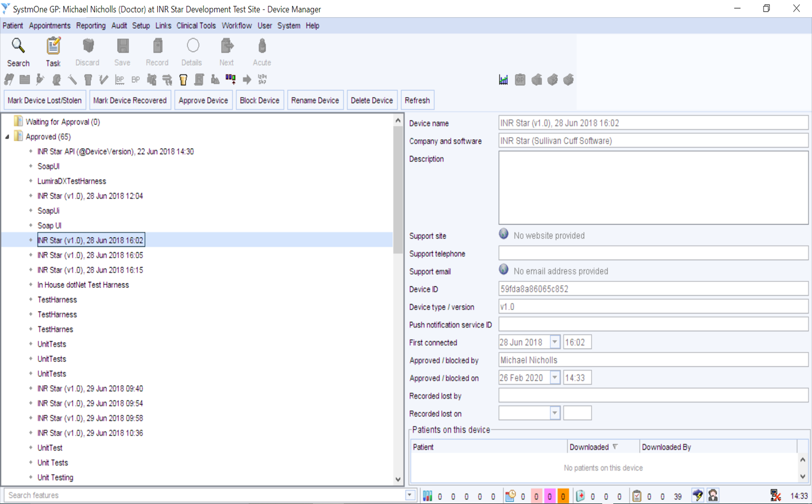Click the storm cloud lightning icon
Screen dimensions: 812x504
698,495
